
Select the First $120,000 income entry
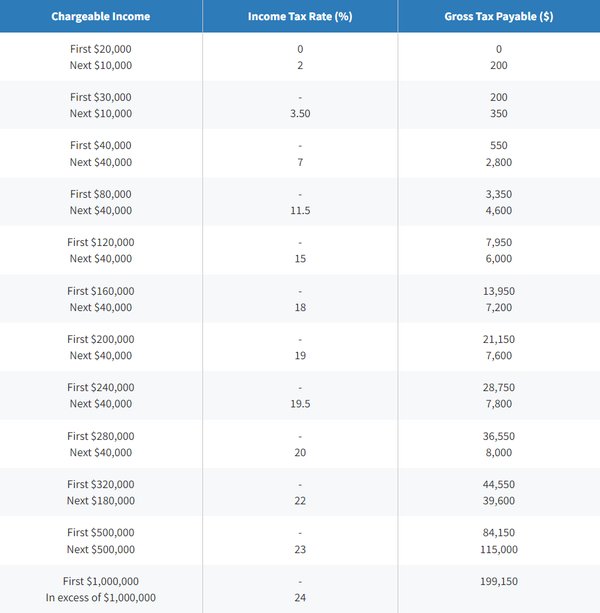(101, 242)
